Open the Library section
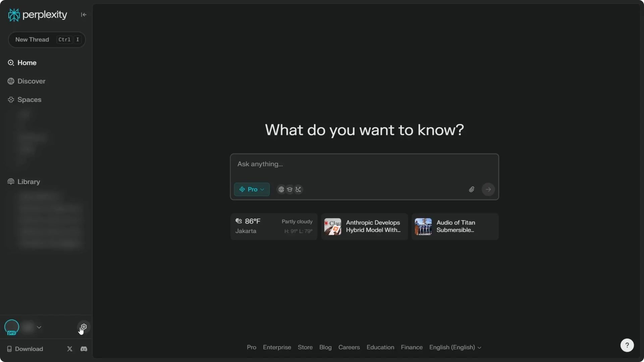The width and height of the screenshot is (644, 362). [x=28, y=181]
